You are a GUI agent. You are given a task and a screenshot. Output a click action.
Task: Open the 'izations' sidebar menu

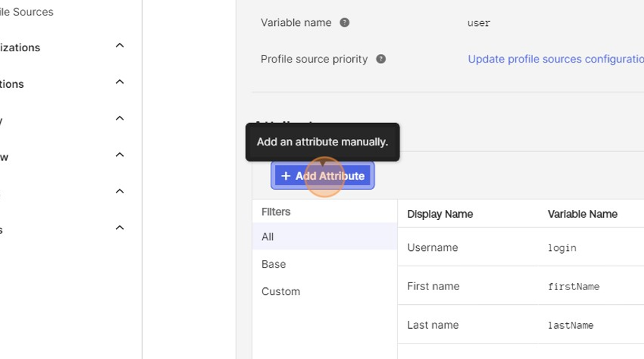pyautogui.click(x=20, y=48)
